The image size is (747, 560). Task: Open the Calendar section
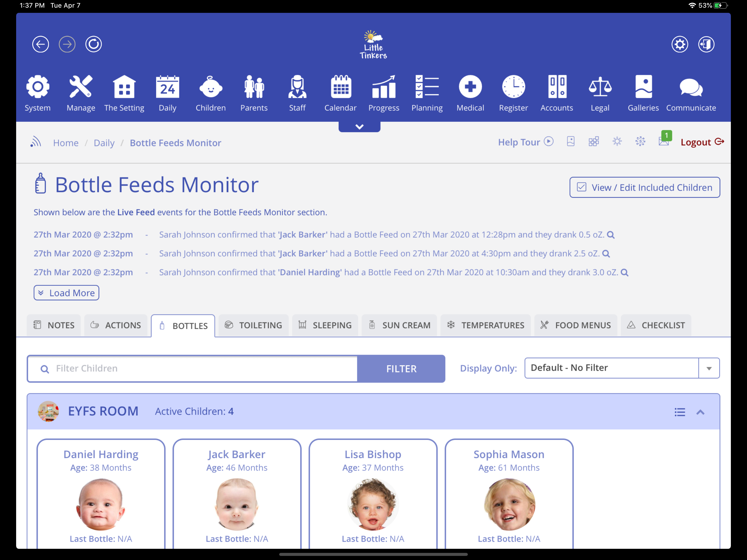tap(340, 94)
